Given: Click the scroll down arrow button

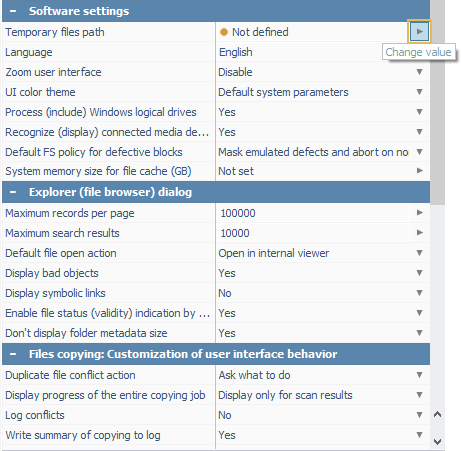Looking at the screenshot, I should pyautogui.click(x=437, y=442).
